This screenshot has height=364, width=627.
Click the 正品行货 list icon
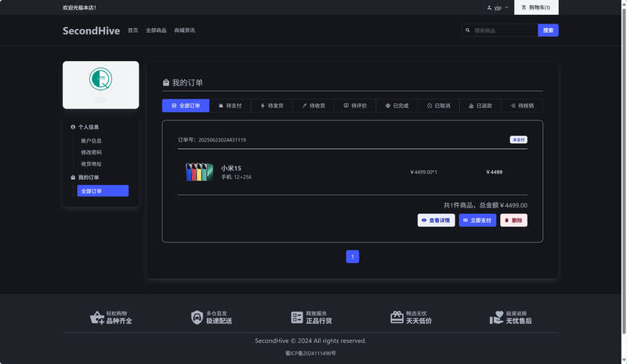point(297,317)
